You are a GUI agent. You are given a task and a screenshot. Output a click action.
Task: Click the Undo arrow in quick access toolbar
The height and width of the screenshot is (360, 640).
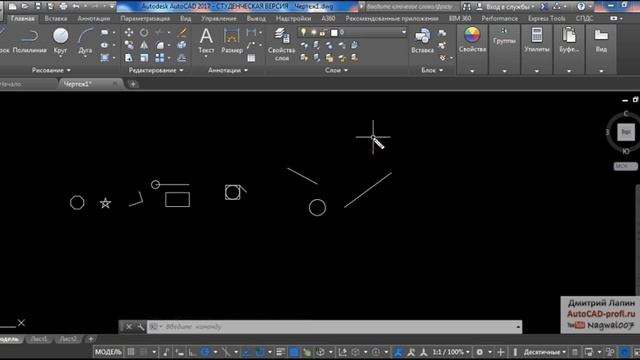click(x=76, y=6)
